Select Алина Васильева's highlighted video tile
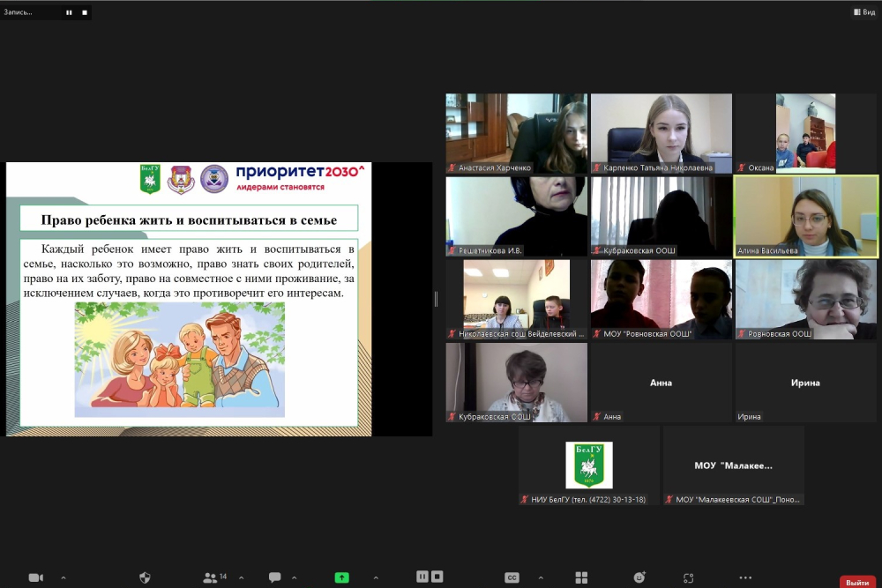 pos(806,216)
